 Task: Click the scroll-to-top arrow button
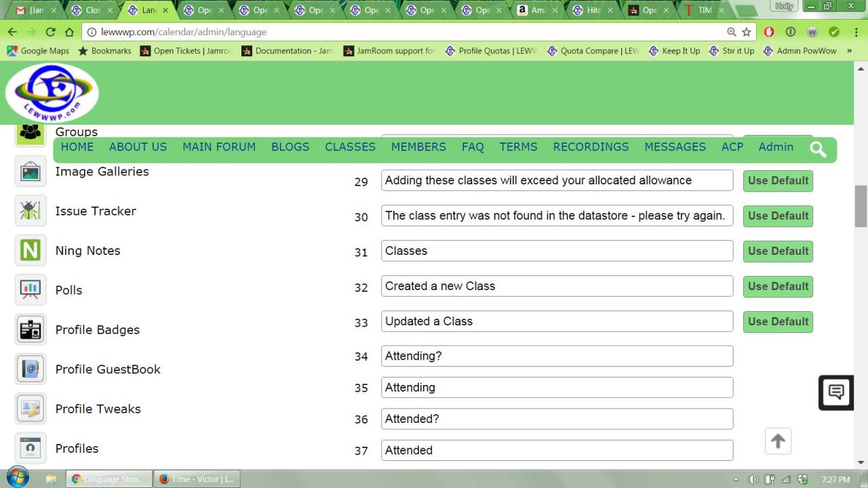click(x=778, y=441)
